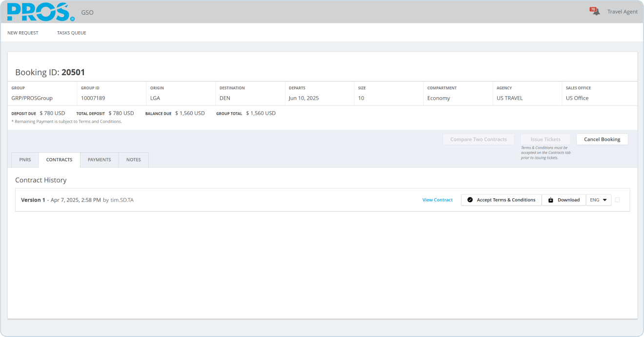Tick the Version 1 contract checkbox

coord(618,200)
